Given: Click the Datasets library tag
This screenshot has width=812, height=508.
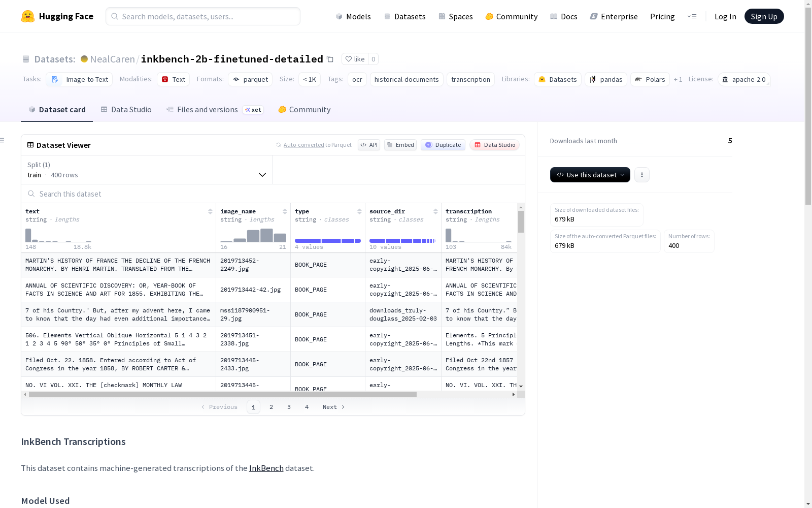Looking at the screenshot, I should 558,79.
